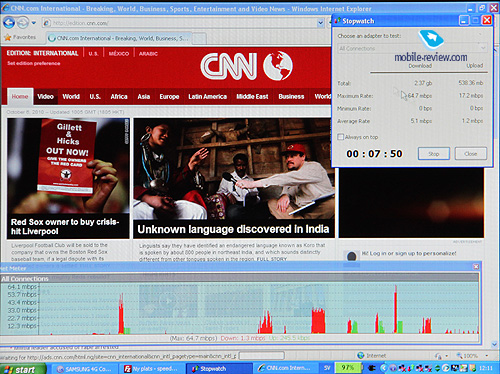Click the page loading progress bar

[262, 356]
